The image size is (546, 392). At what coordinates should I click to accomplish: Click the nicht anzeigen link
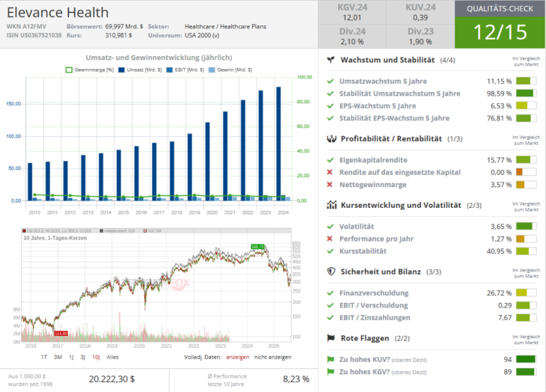(273, 357)
